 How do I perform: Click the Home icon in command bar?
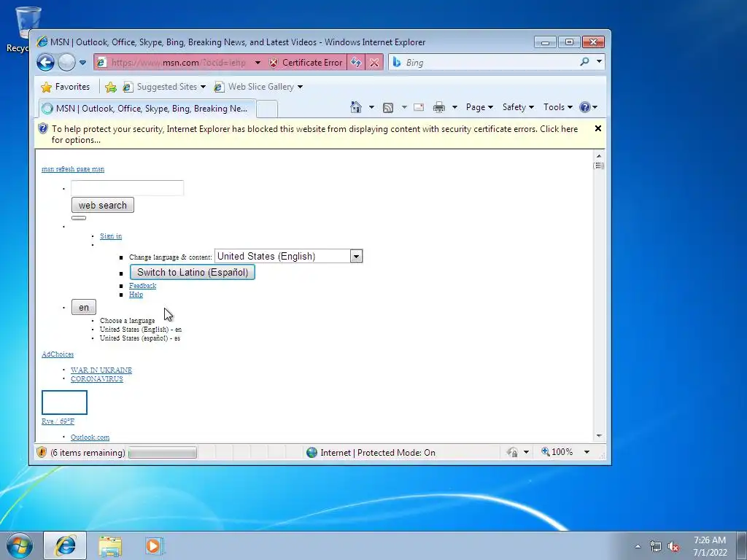point(356,107)
